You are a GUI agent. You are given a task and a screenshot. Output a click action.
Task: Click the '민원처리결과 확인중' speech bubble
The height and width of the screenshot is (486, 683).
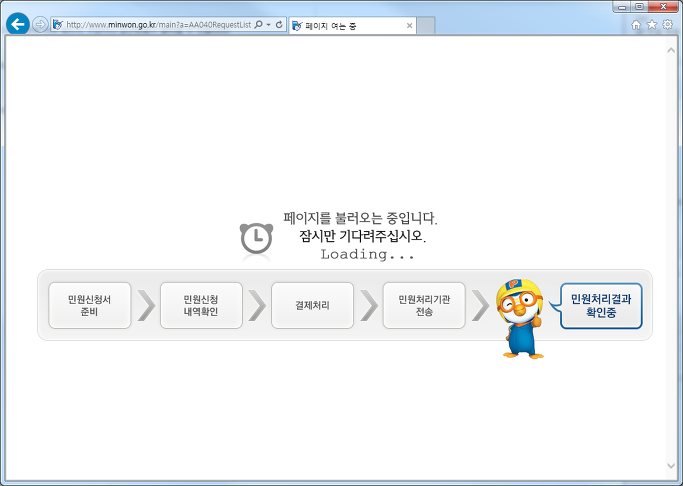pos(601,306)
